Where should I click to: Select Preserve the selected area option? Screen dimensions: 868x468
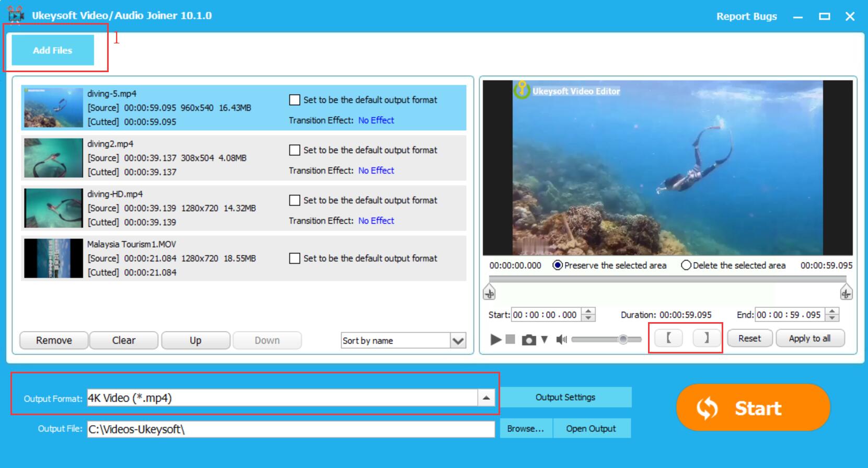609,266
